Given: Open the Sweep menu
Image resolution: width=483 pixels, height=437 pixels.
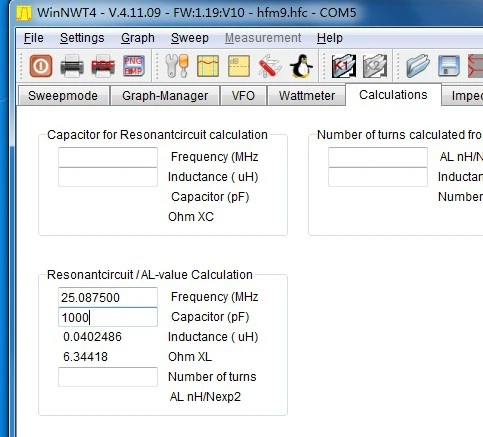Looking at the screenshot, I should coord(190,38).
